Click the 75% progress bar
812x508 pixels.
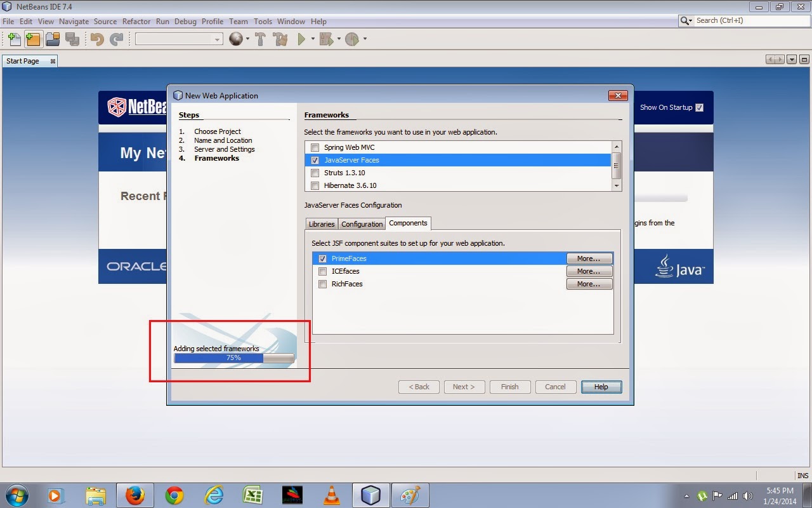pyautogui.click(x=234, y=358)
